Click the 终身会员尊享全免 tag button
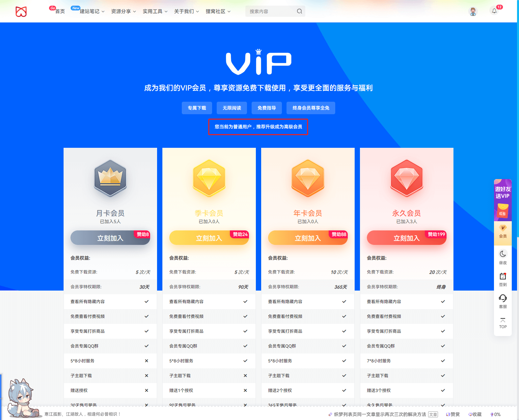 pyautogui.click(x=311, y=108)
